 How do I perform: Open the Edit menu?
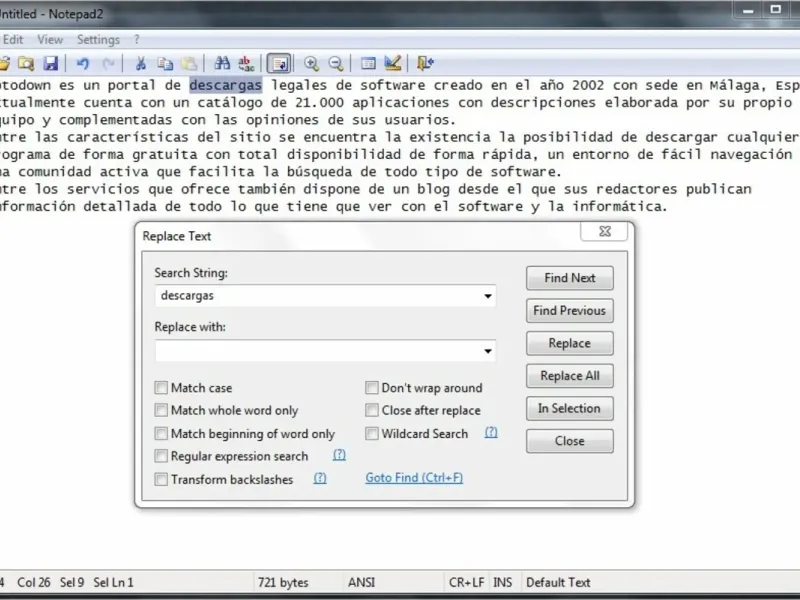13,40
